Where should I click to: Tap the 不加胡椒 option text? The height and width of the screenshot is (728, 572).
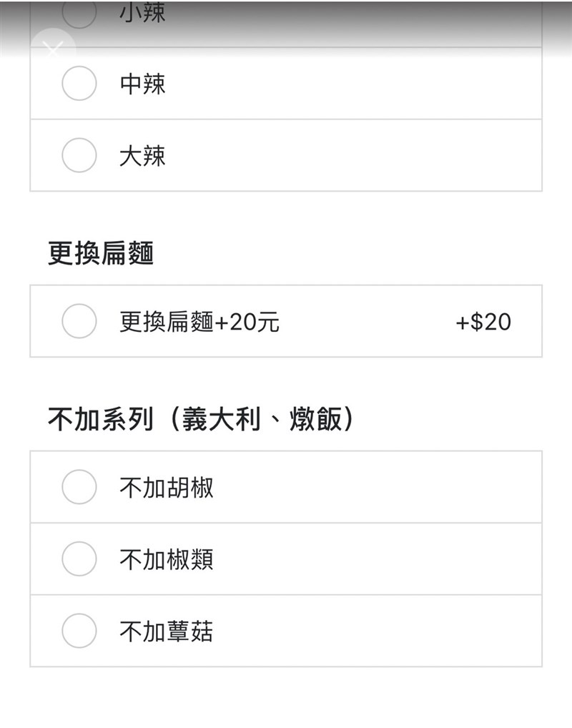pyautogui.click(x=166, y=488)
